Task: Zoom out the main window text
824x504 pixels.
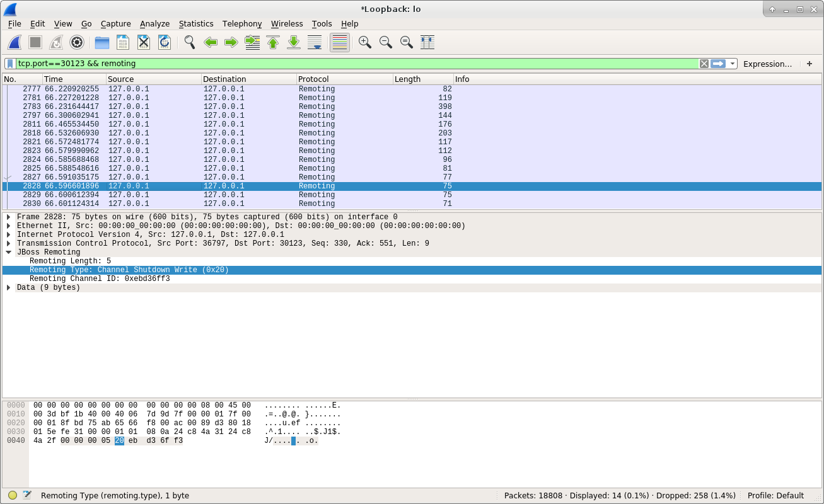Action: point(386,42)
